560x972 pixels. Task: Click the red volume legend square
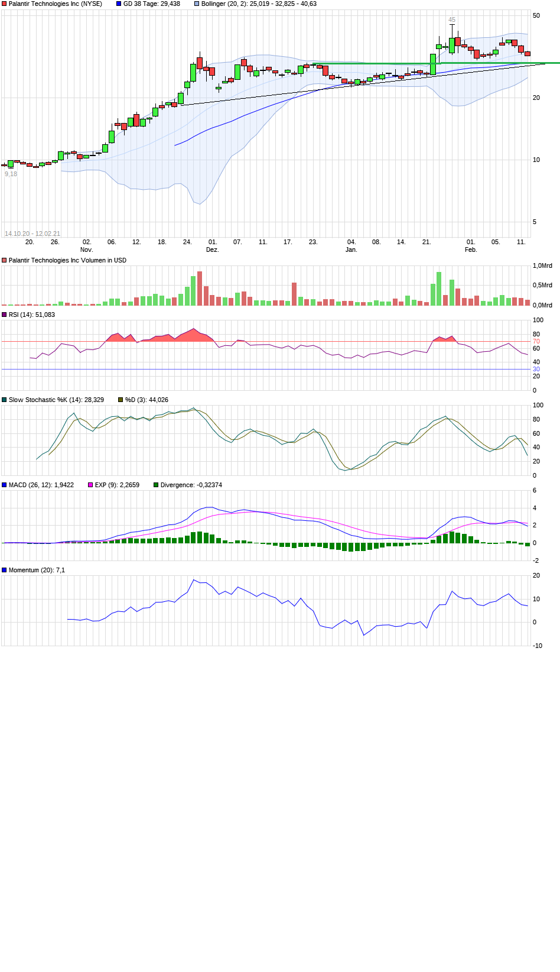[x=4, y=261]
